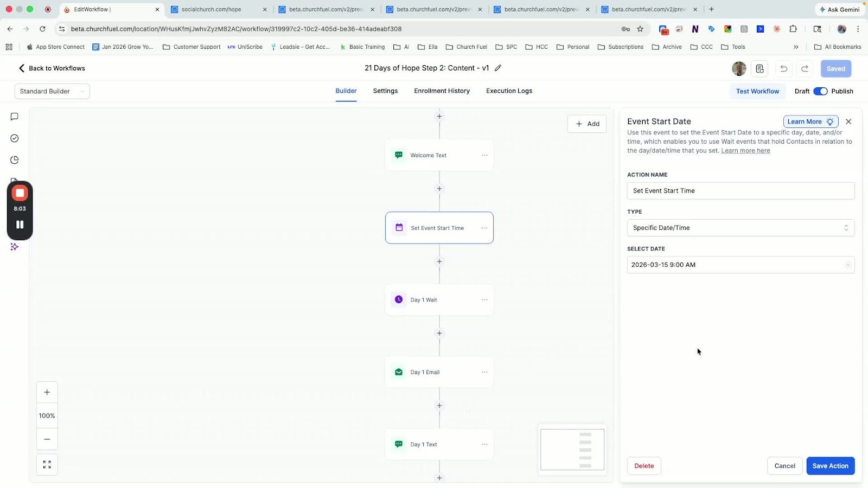The height and width of the screenshot is (488, 868).
Task: Open the Enrollment History tab
Action: 442,91
